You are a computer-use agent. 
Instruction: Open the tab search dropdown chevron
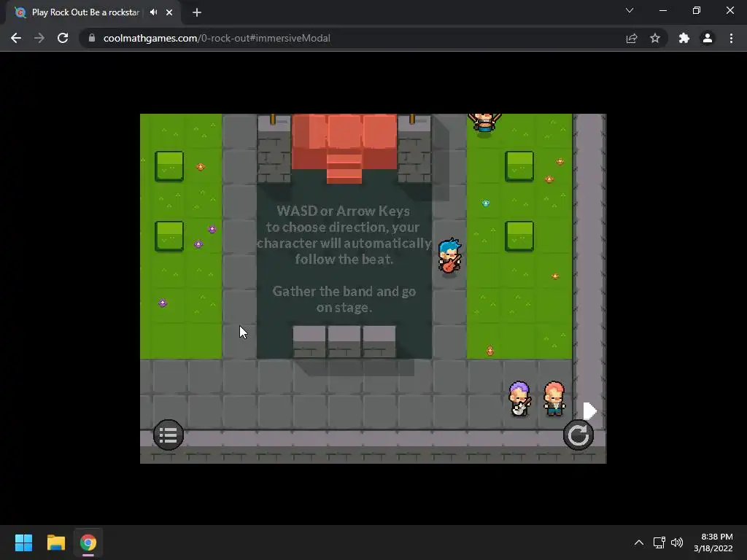pyautogui.click(x=630, y=10)
